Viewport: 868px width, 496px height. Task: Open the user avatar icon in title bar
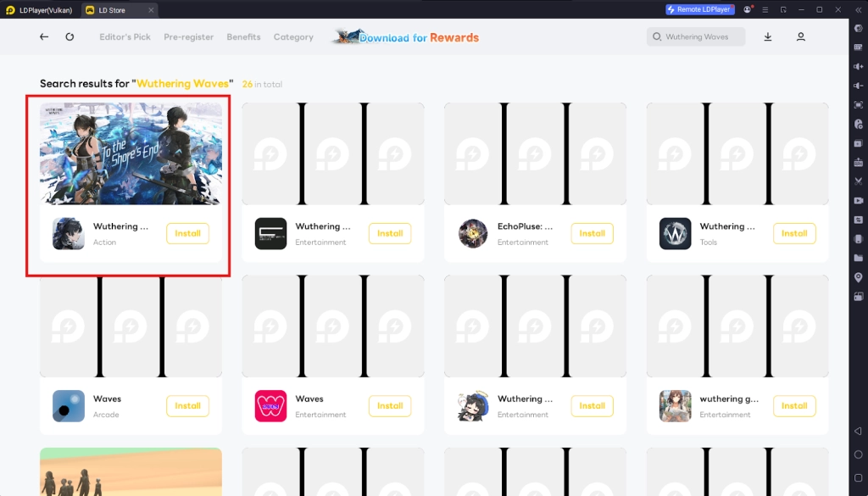748,9
